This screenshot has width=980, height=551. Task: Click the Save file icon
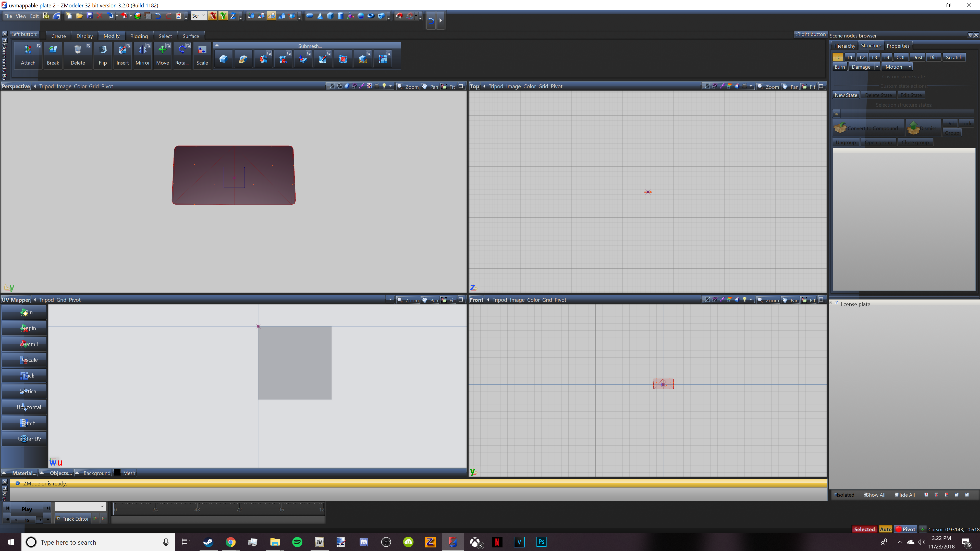[90, 16]
